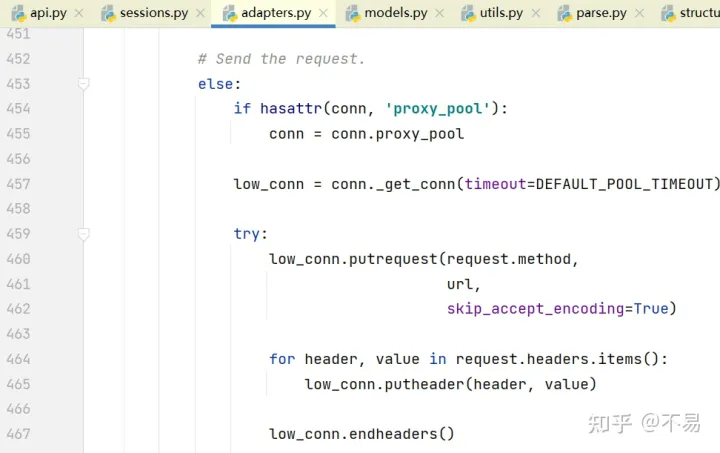720x453 pixels.
Task: Switch to the api.py tab
Action: pyautogui.click(x=47, y=13)
